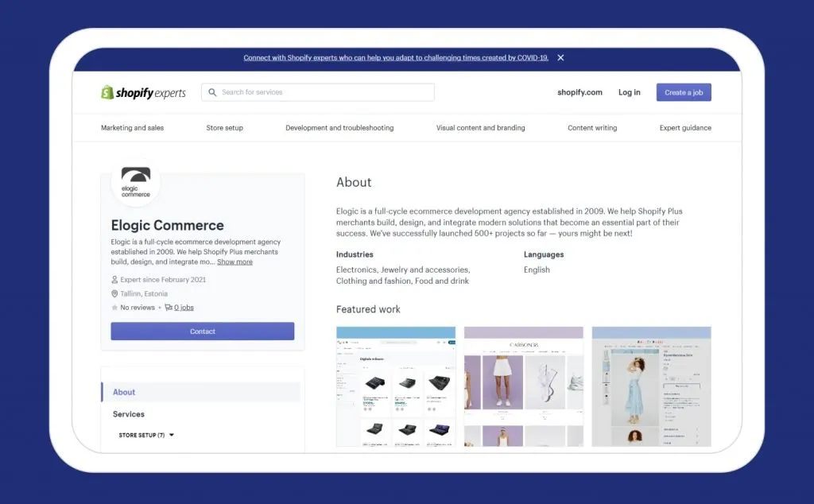
Task: Switch to the About section tab
Action: 124,391
